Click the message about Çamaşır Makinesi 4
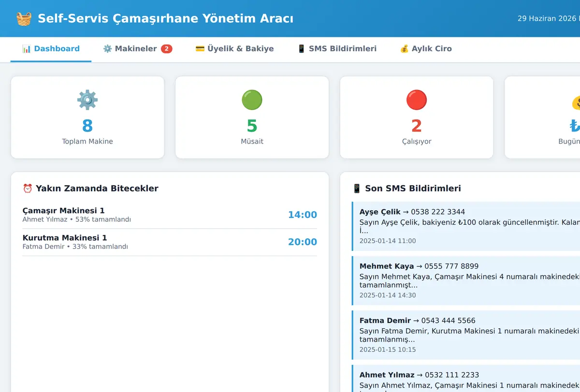The width and height of the screenshot is (580, 392). click(x=469, y=281)
